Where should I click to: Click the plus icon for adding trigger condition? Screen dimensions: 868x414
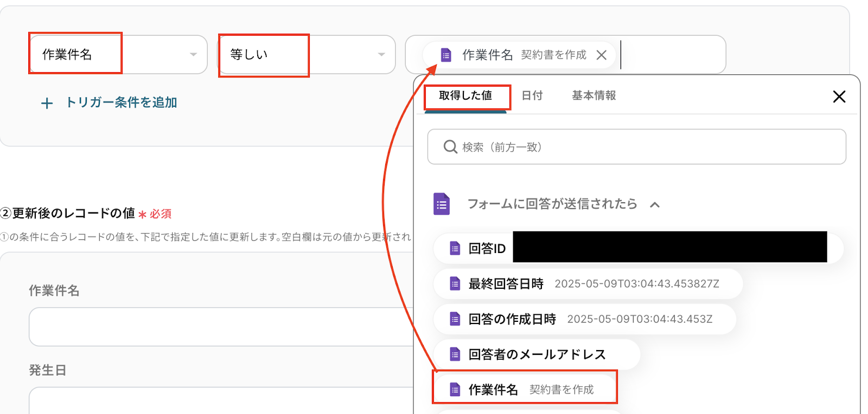click(47, 103)
